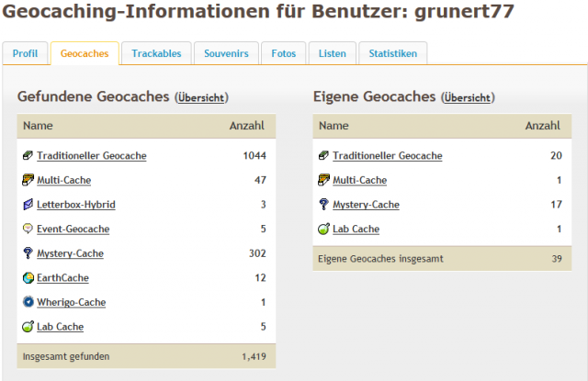Click the own caches total 39
This screenshot has width=588, height=381.
pos(557,259)
